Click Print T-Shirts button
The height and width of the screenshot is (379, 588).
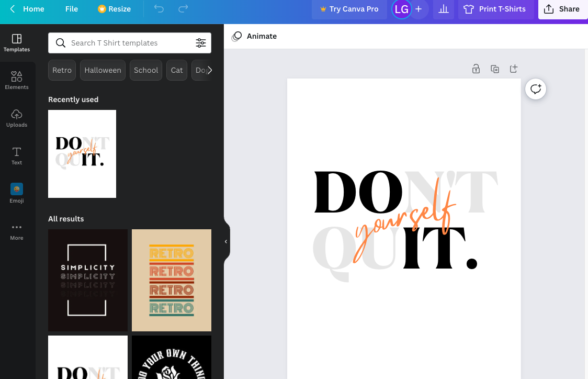point(496,9)
